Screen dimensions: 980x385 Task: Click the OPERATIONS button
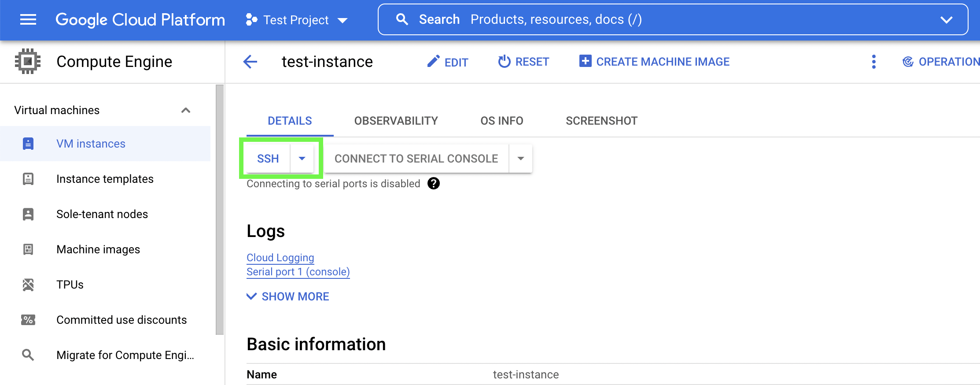(x=941, y=62)
